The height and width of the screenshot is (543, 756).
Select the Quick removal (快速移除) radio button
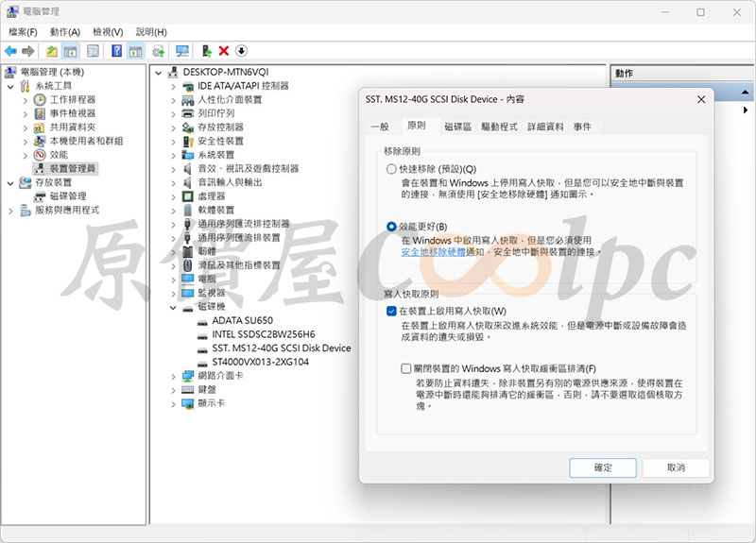pos(391,169)
